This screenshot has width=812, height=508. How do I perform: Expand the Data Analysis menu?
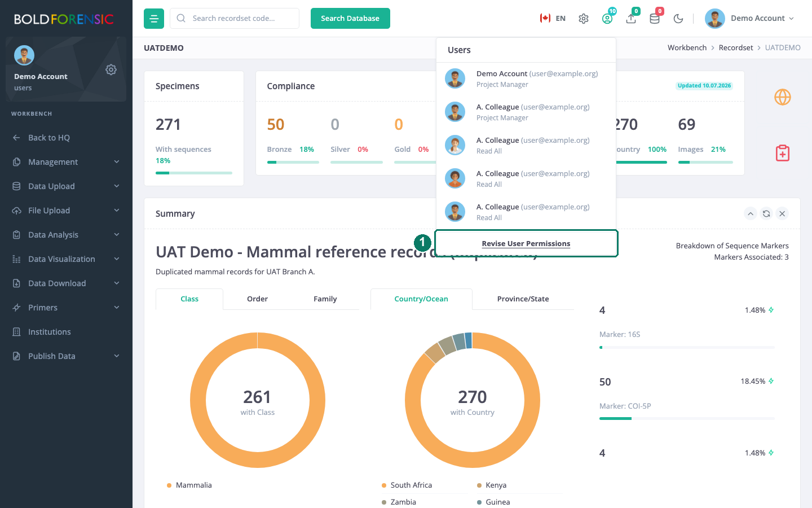[66, 235]
